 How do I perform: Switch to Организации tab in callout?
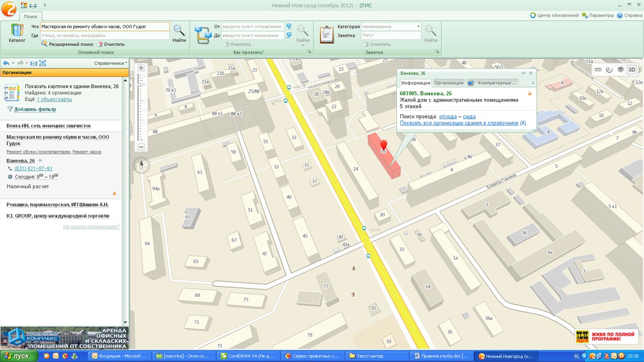449,83
